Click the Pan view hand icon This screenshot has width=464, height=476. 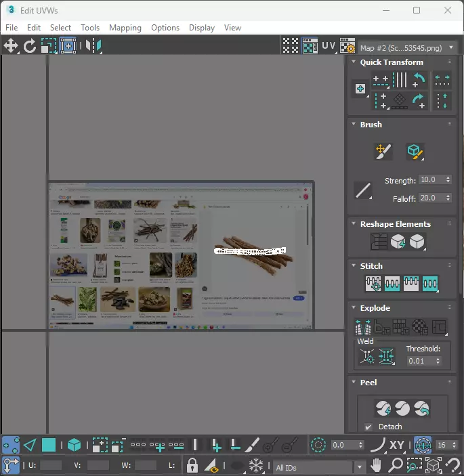(x=376, y=464)
